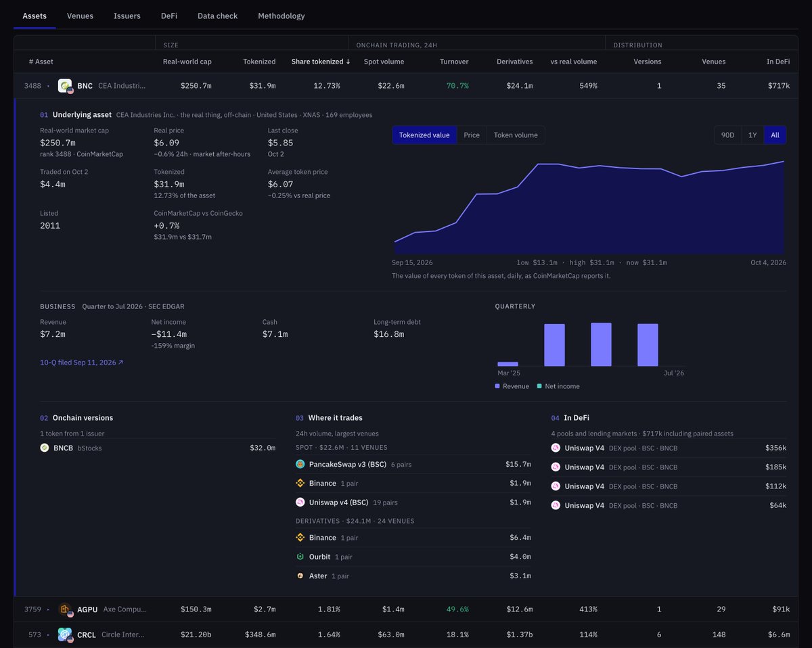The width and height of the screenshot is (812, 648).
Task: Click the BNC CEA Industries logo icon
Action: coord(65,86)
